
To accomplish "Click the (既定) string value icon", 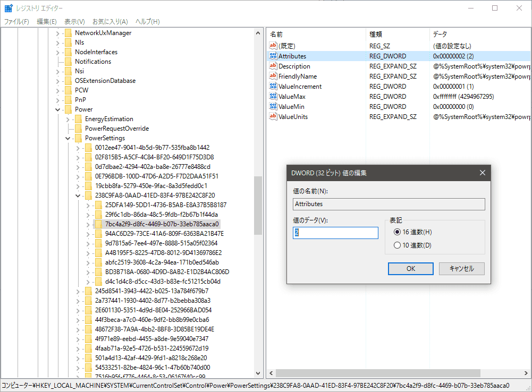I will 273,46.
